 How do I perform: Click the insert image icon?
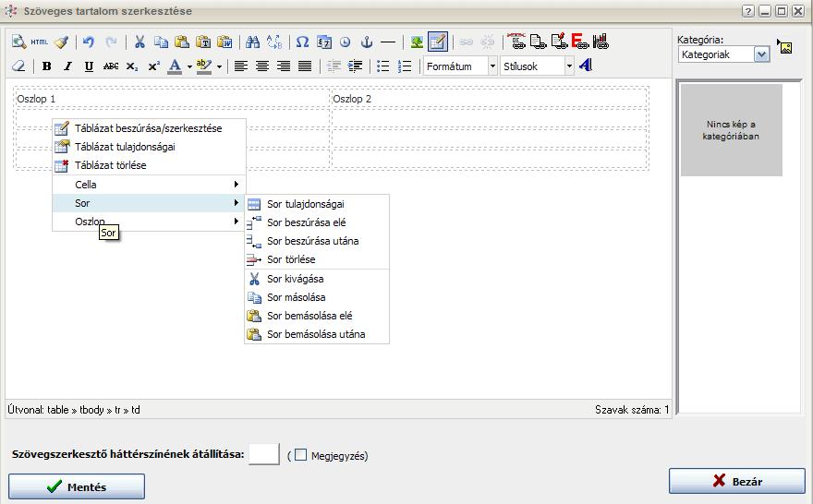[417, 42]
